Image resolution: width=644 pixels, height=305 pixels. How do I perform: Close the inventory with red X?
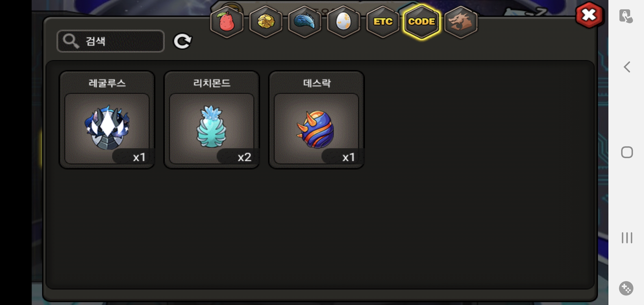tap(589, 15)
